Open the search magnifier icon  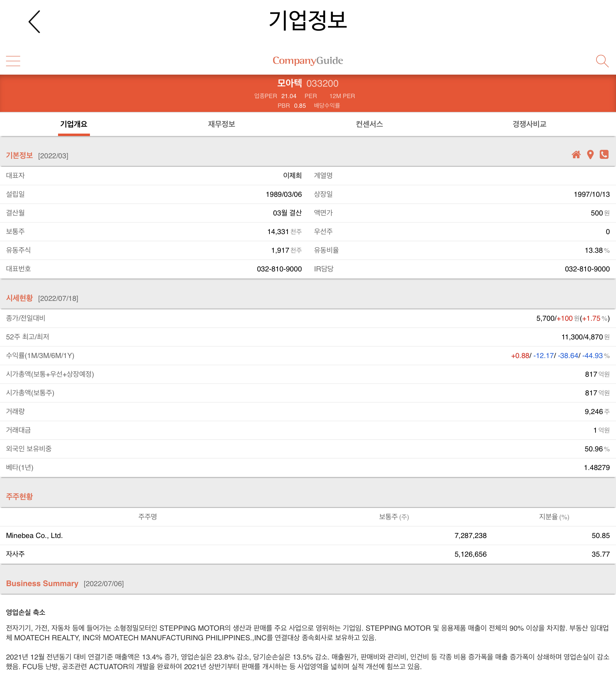coord(602,61)
